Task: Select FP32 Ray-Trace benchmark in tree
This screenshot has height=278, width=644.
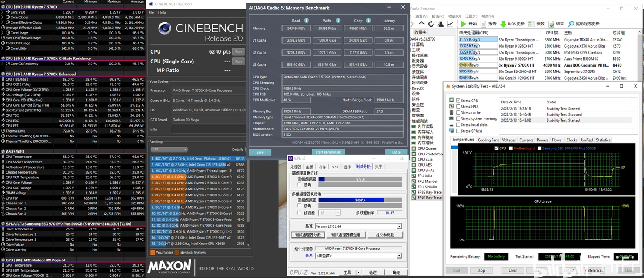Action: point(426,192)
